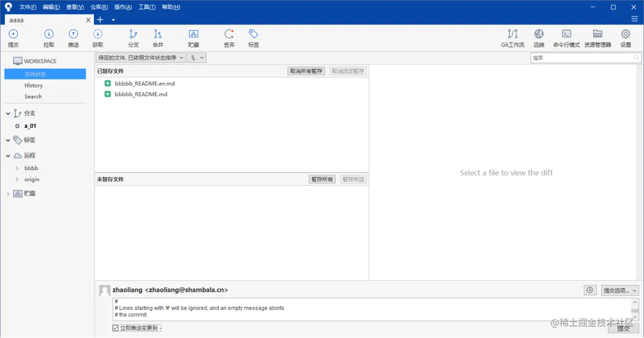The image size is (644, 338).
Task: Click the green added icon of bbbbb_README.en.md
Action: pos(108,83)
